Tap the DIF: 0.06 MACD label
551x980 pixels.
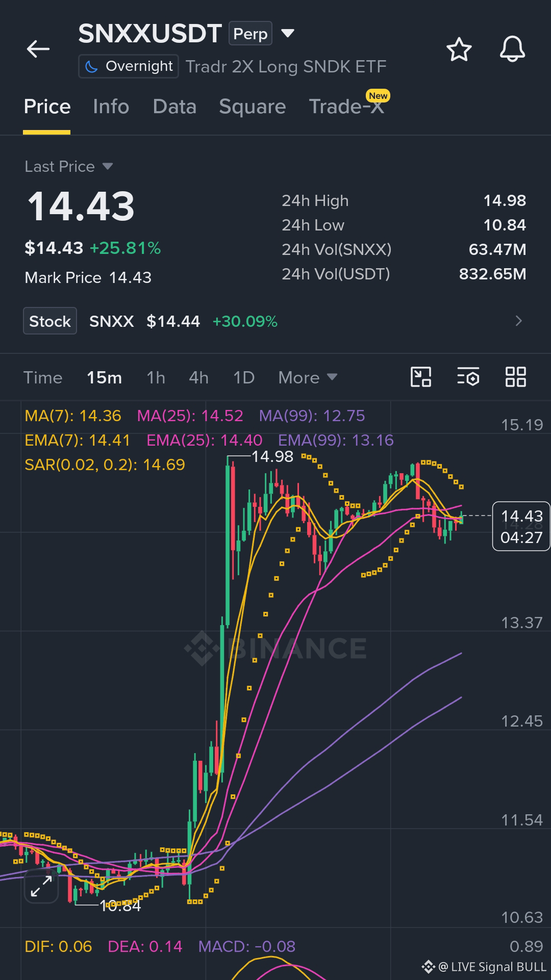58,946
